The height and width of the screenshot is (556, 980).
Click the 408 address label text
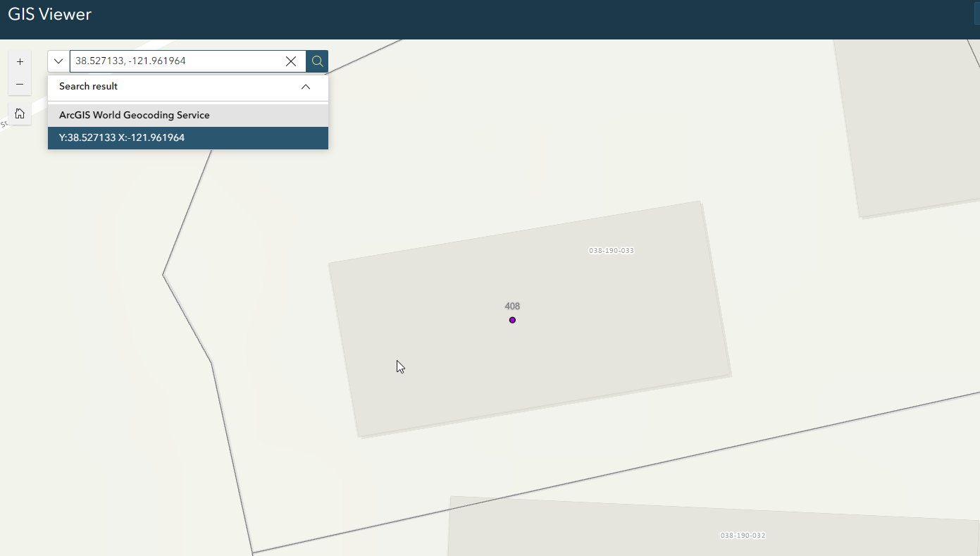(511, 306)
